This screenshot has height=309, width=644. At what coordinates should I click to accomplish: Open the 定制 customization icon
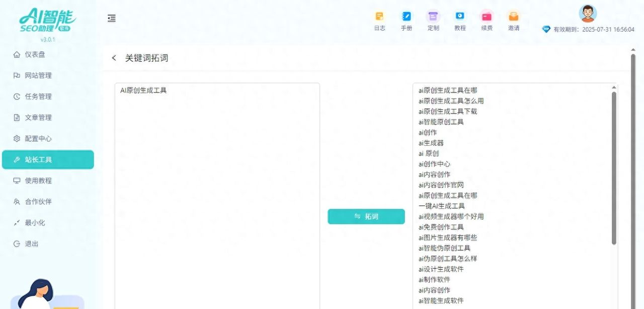tap(433, 19)
